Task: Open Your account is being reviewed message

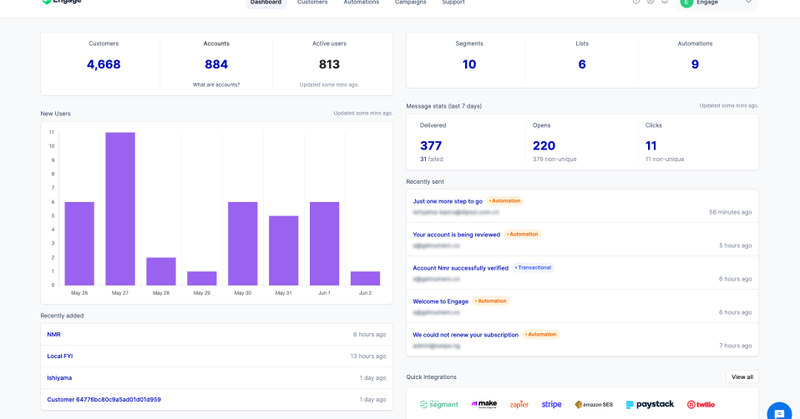Action: 456,235
